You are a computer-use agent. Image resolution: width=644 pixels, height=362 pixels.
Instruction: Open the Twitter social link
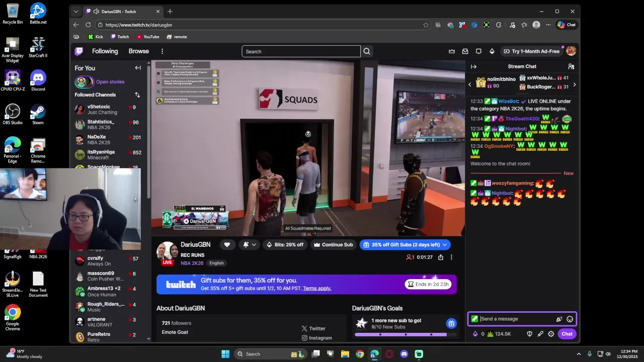tap(313, 328)
